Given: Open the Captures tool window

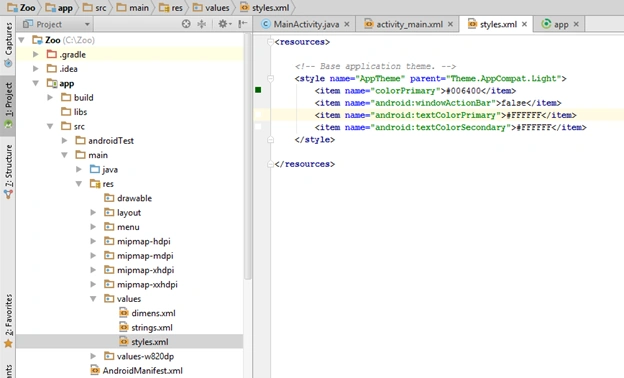Looking at the screenshot, I should coord(8,45).
